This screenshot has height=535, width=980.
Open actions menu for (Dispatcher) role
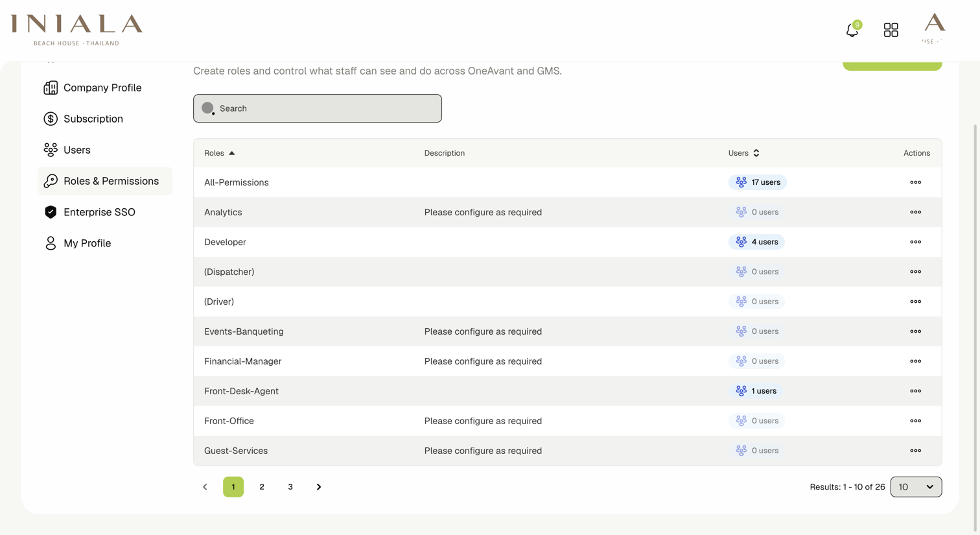pos(915,272)
